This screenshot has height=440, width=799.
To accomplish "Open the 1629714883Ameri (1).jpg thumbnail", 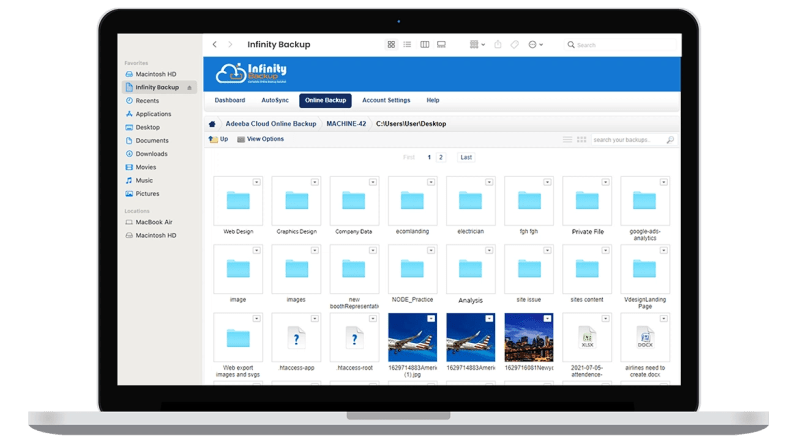I will 412,338.
